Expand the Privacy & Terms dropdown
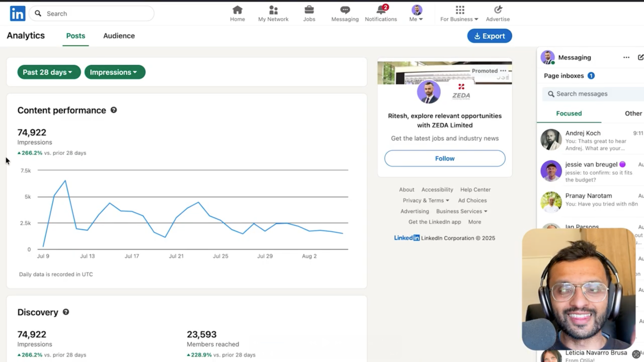Image resolution: width=644 pixels, height=362 pixels. (x=426, y=201)
